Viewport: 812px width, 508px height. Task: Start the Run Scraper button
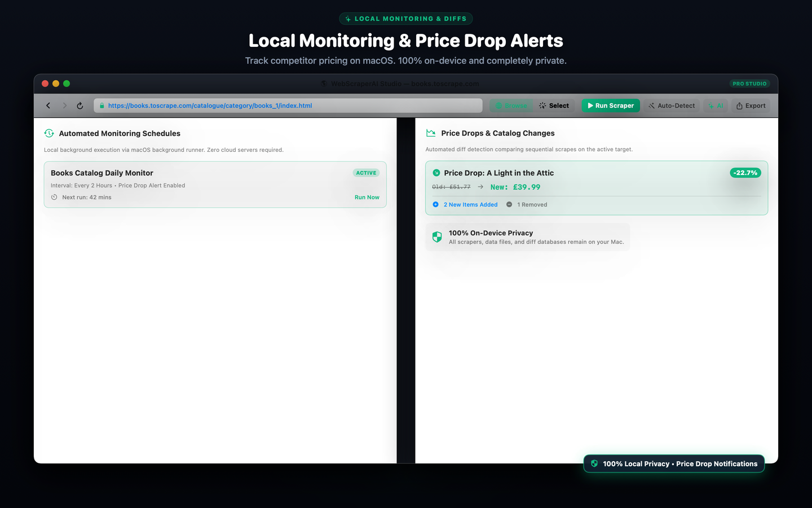[611, 106]
